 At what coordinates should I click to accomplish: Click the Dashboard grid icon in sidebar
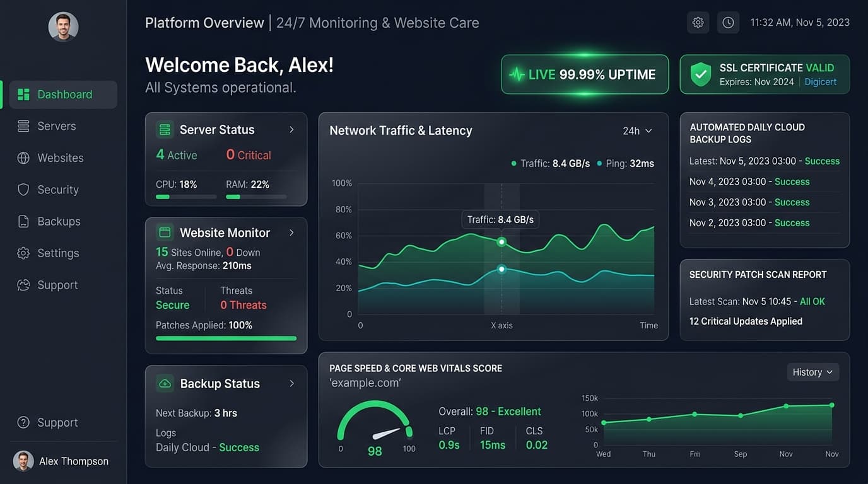click(23, 95)
